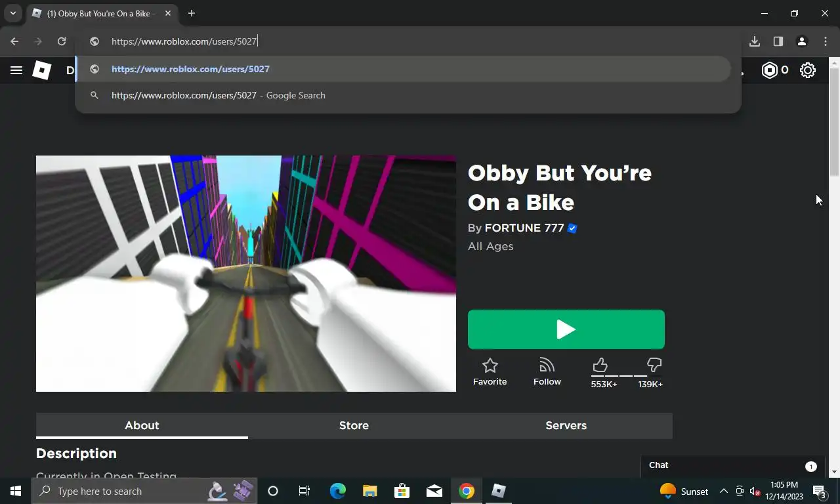The height and width of the screenshot is (504, 840).
Task: Open FORTUNE 777 creator page
Action: [524, 228]
